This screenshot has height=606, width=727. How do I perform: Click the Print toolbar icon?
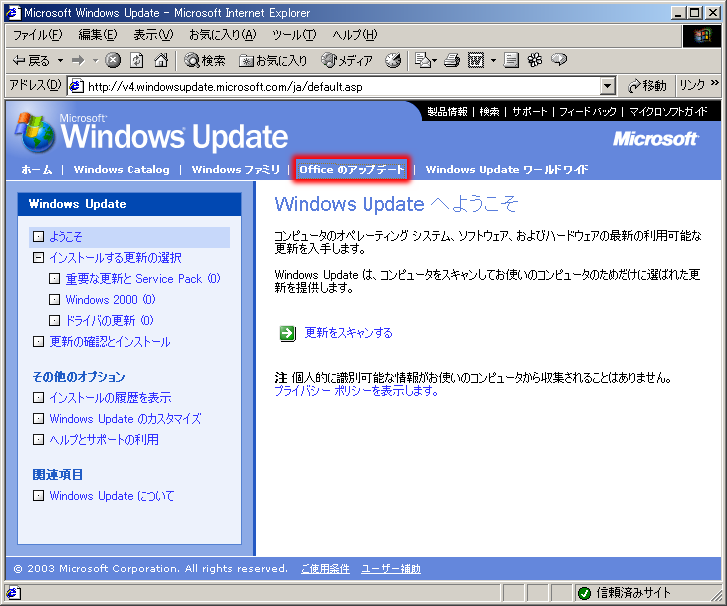(x=452, y=60)
